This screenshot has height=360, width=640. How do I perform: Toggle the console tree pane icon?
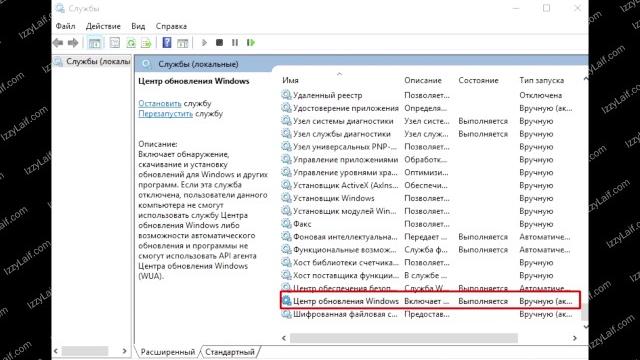(95, 42)
